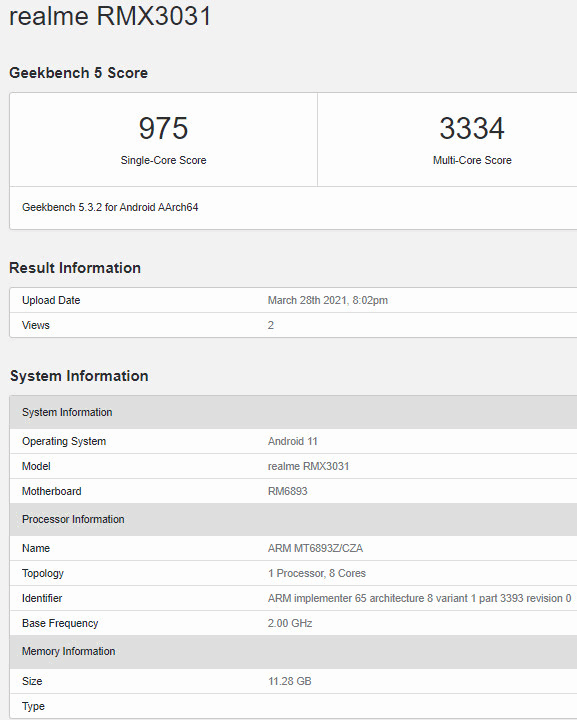Click the processor name ARM MT6893Z/CZA

(315, 548)
